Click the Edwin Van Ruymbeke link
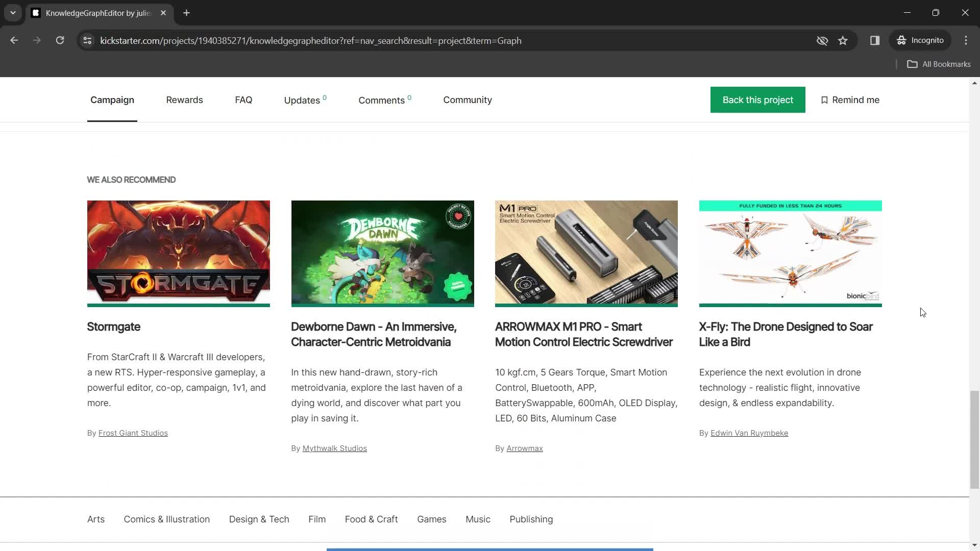 tap(749, 433)
